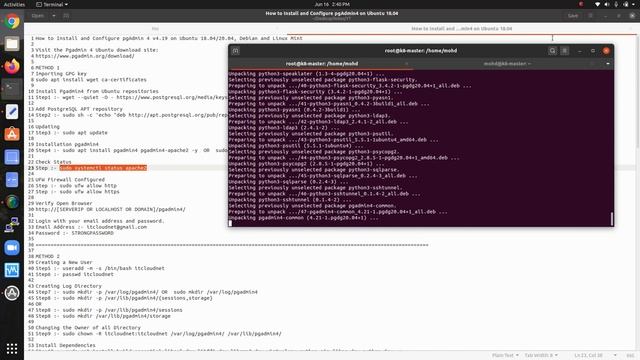This screenshot has width=640, height=360.
Task: Click the volume tray icon
Action: point(607,4)
